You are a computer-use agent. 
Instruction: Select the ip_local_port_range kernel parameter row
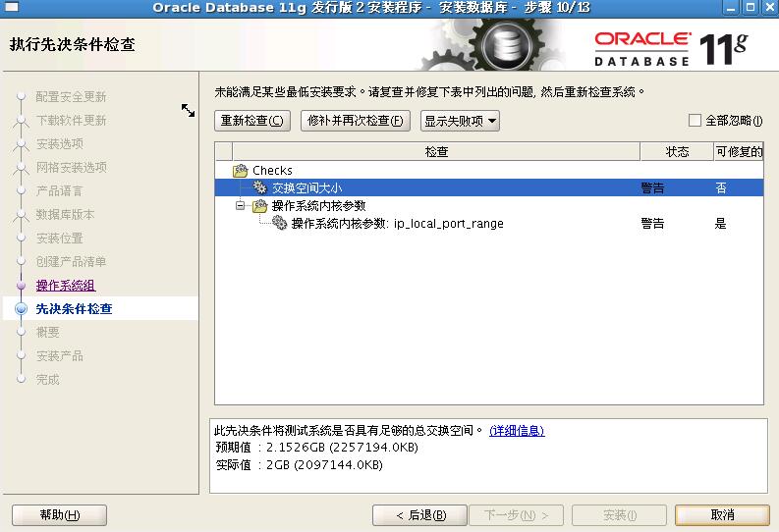click(489, 224)
